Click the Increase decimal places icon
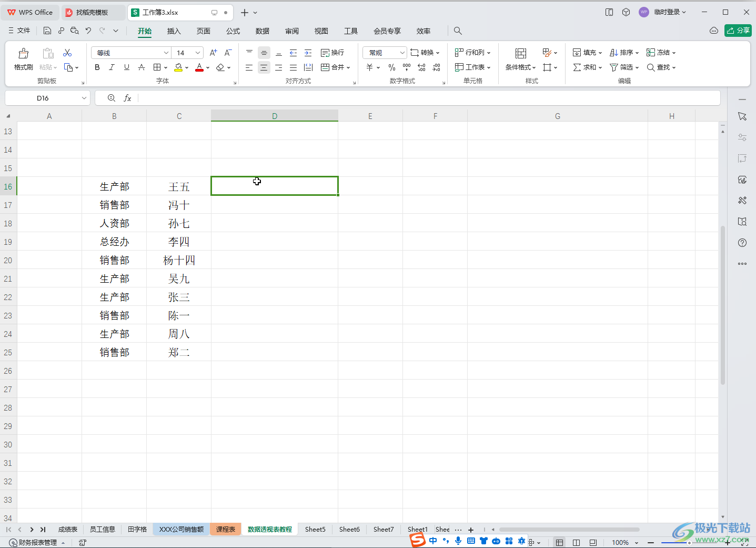 (x=421, y=67)
